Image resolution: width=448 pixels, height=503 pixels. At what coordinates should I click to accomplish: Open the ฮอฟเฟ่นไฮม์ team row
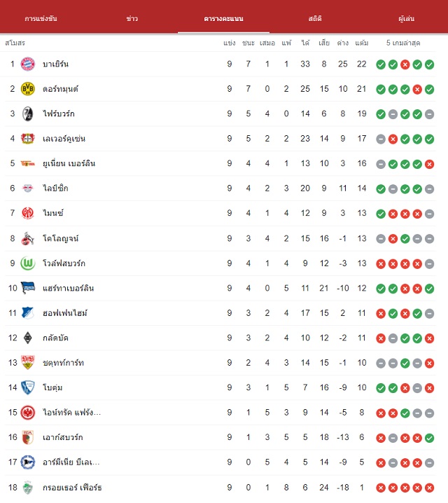coord(220,313)
